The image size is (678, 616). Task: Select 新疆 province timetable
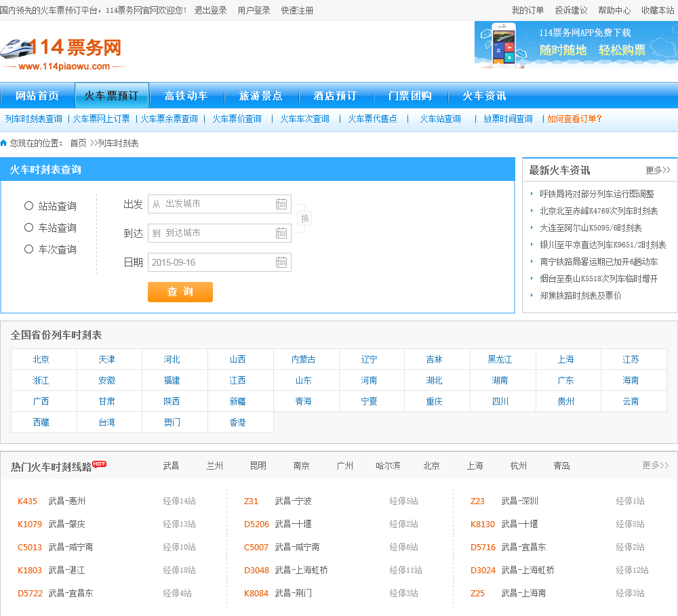(x=238, y=402)
